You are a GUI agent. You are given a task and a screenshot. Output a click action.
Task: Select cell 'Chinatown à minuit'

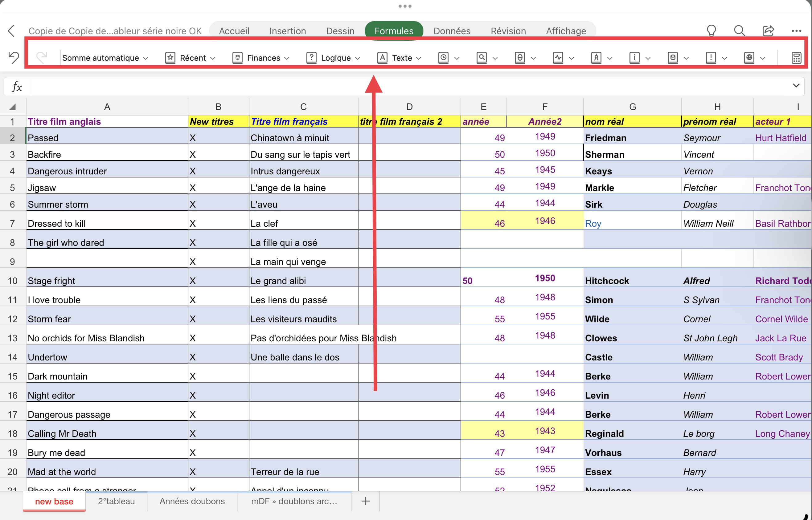click(x=303, y=136)
